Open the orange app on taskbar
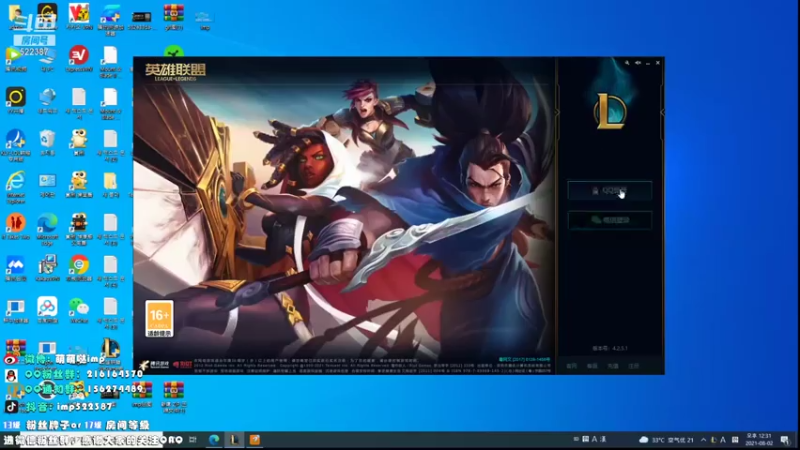 coord(255,440)
